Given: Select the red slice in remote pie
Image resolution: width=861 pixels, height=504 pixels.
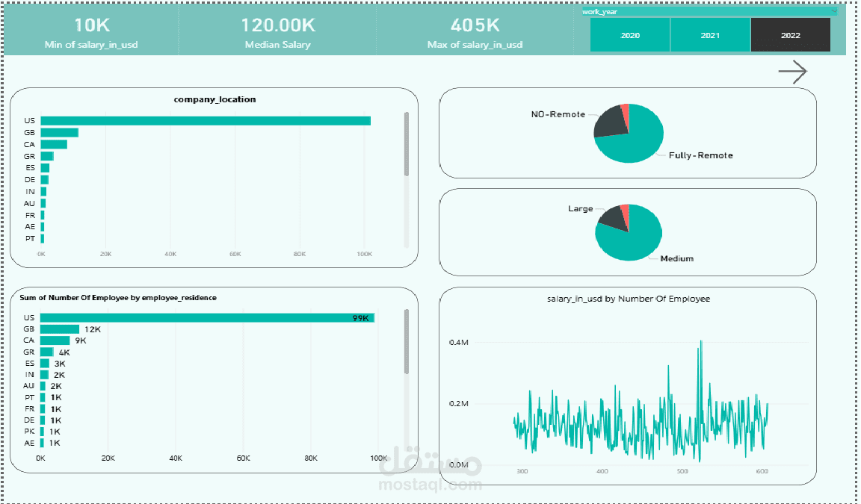Looking at the screenshot, I should point(625,111).
